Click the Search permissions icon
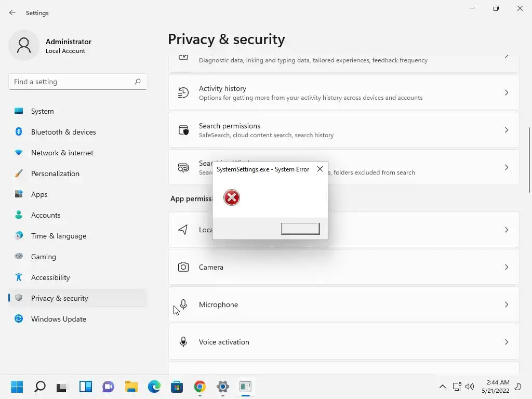Screen dimensions: 532x399 (183, 130)
